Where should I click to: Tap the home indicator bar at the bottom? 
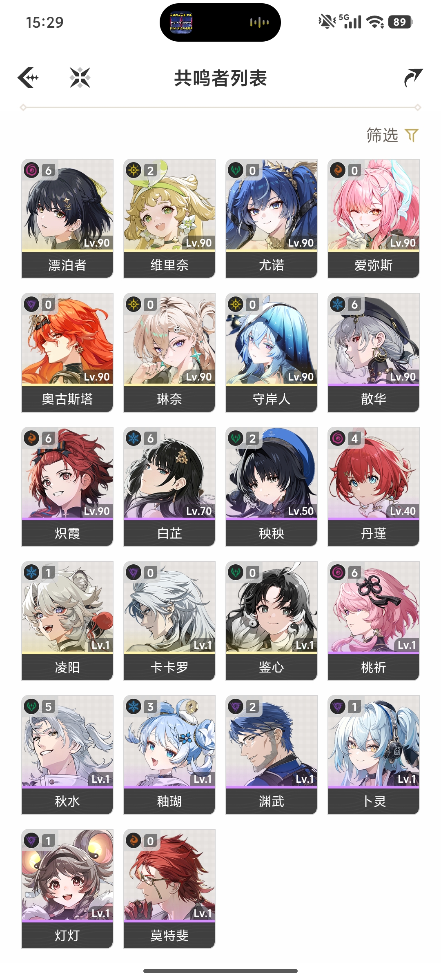click(220, 971)
